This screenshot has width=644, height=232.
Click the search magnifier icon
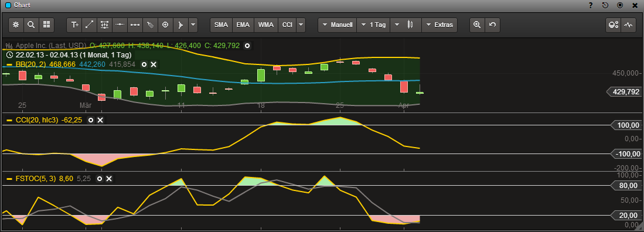(x=31, y=25)
